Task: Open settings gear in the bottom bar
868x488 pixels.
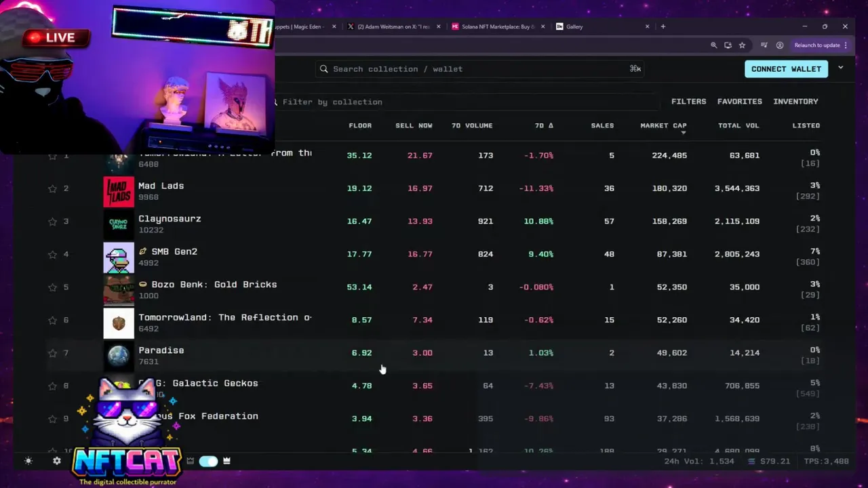Action: coord(57,461)
